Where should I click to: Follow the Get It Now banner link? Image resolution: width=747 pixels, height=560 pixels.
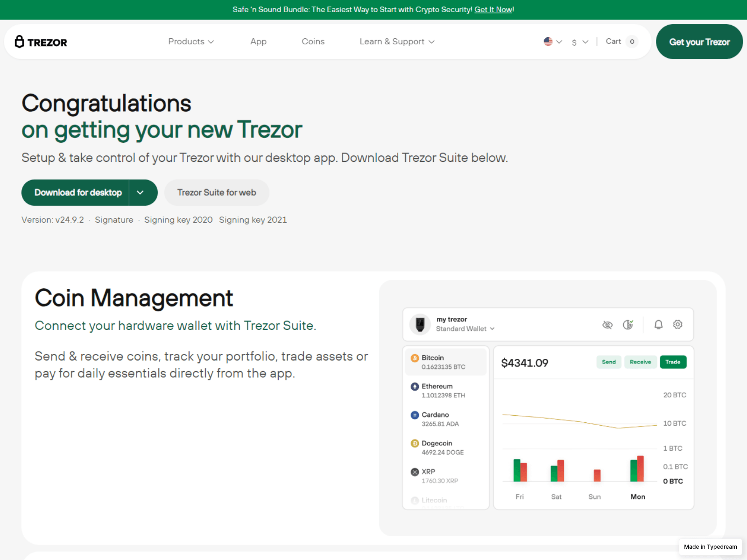click(x=493, y=9)
